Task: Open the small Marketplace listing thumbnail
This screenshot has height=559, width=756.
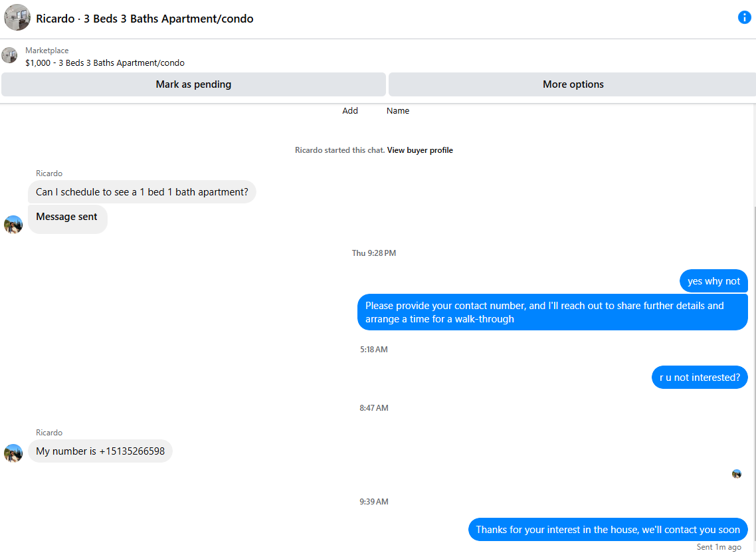Action: (10, 55)
